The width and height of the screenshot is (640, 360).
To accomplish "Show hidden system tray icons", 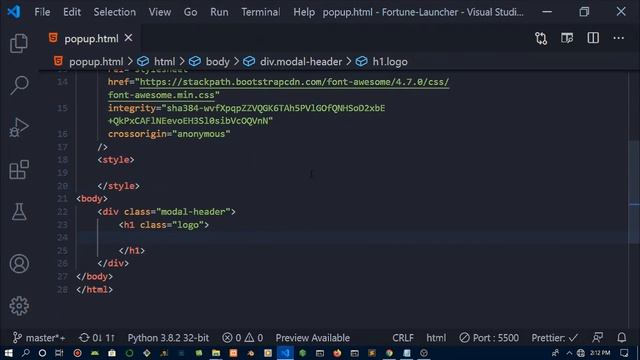I will 569,353.
